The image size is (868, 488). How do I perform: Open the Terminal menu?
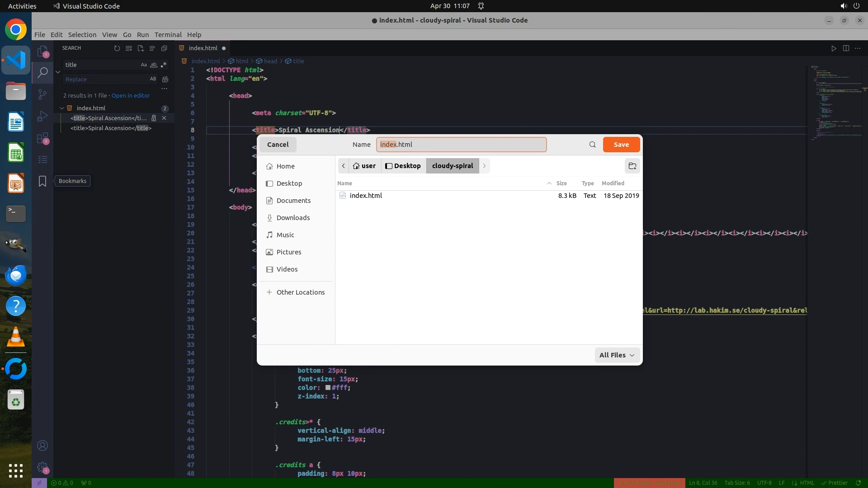168,35
